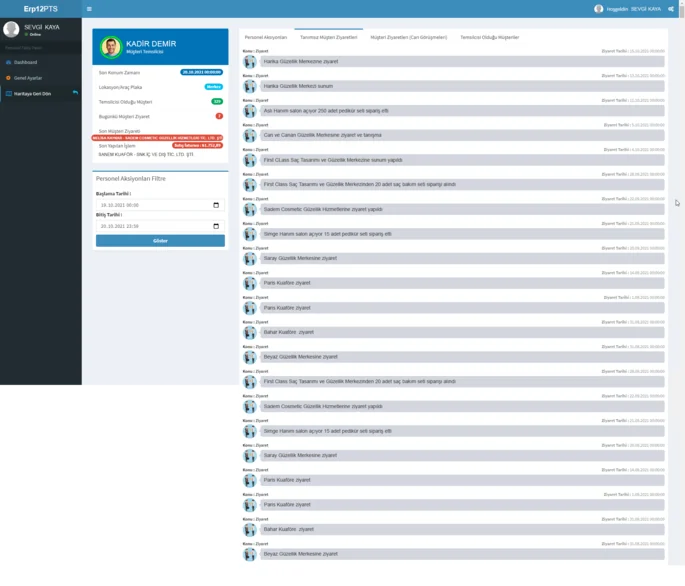
Task: Open the Temsilcisi Olduğu Müşteriler tab
Action: pyautogui.click(x=490, y=37)
